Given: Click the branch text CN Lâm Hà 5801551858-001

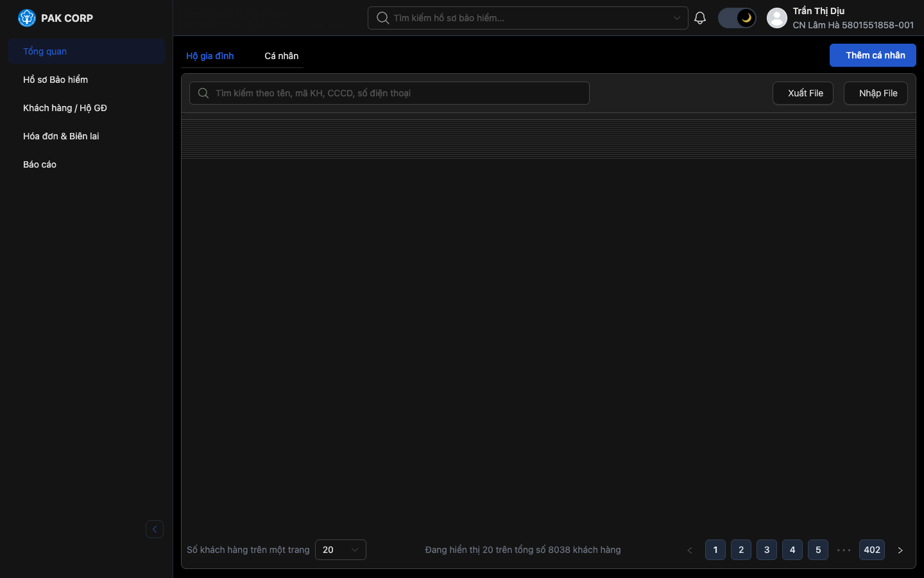Looking at the screenshot, I should (x=853, y=25).
